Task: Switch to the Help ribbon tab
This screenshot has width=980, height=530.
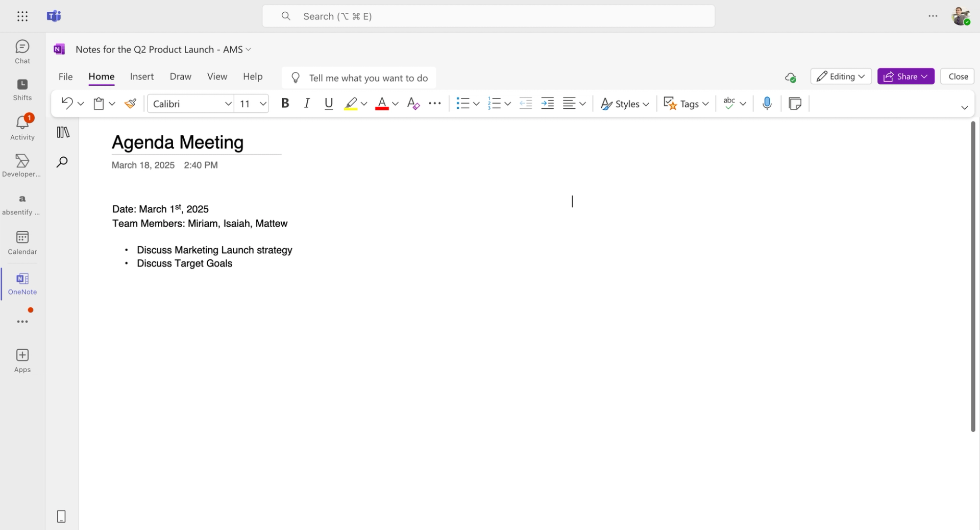Action: point(253,77)
